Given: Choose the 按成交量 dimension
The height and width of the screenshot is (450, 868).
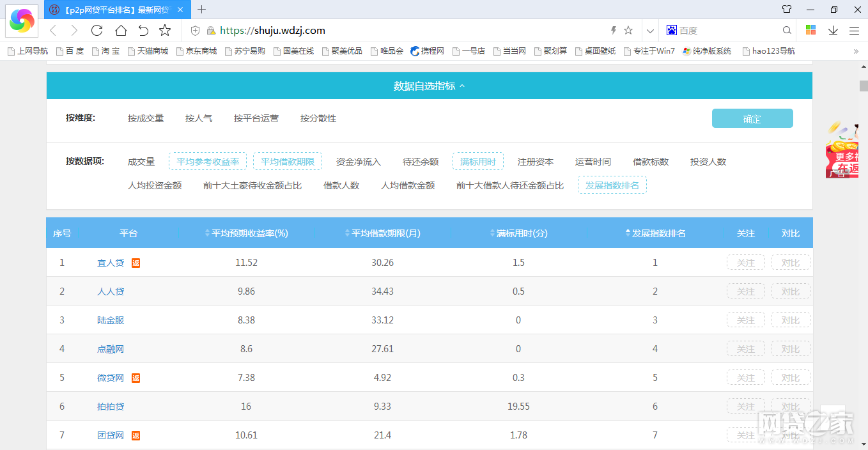Looking at the screenshot, I should 146,118.
